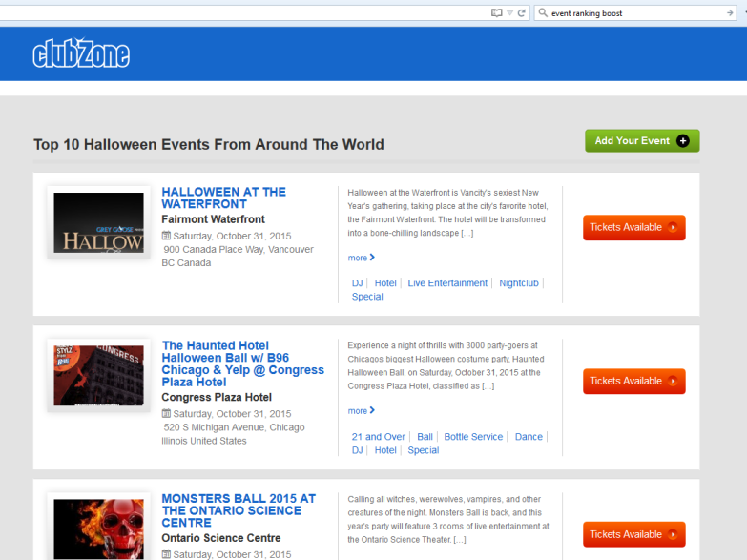Click Special tag on Haunted Hotel event
The image size is (747, 560).
click(423, 450)
